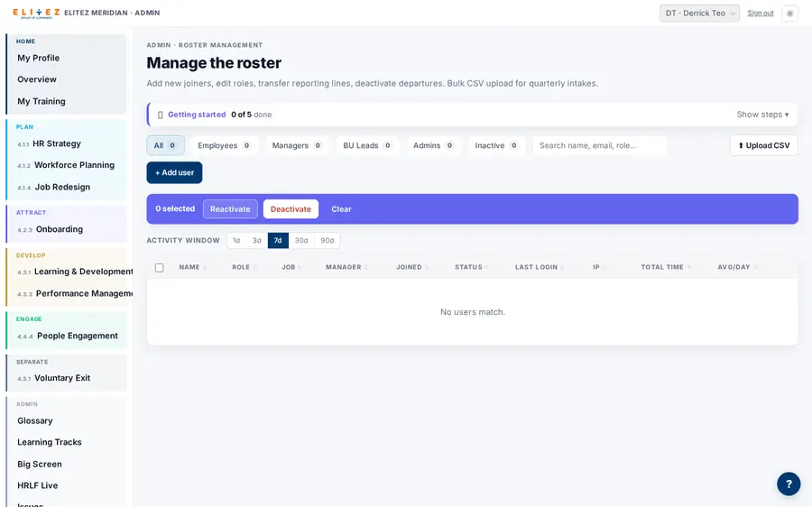Screen dimensions: 812x507
Task: Set activity window to 1d
Action: tap(236, 240)
